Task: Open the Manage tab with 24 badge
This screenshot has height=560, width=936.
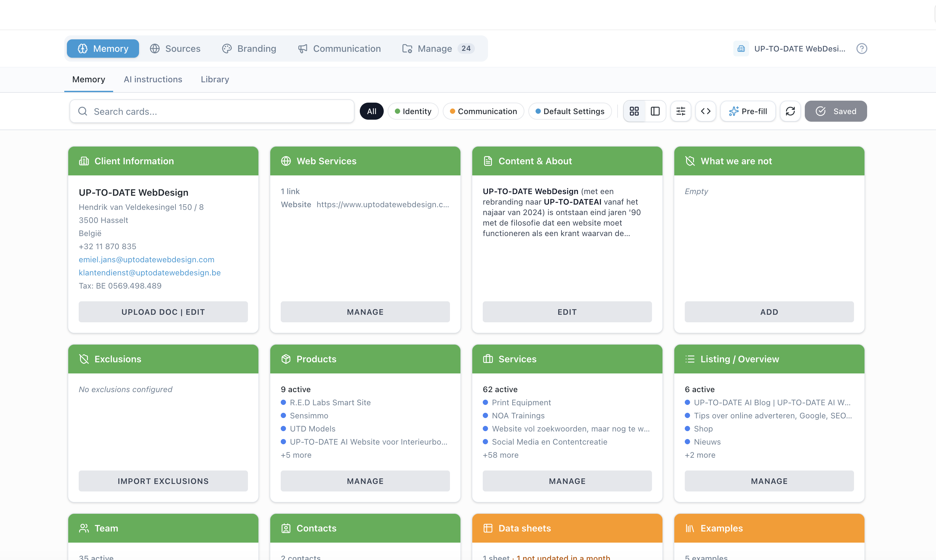Action: (x=438, y=49)
